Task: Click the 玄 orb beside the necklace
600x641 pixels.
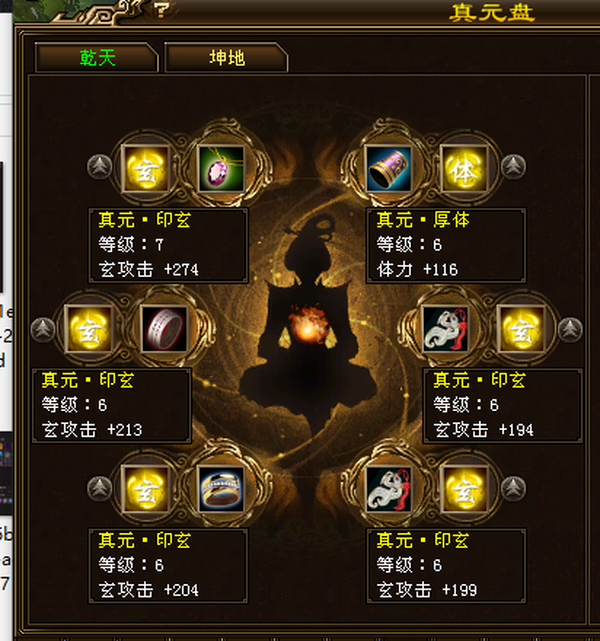Action: click(x=146, y=168)
